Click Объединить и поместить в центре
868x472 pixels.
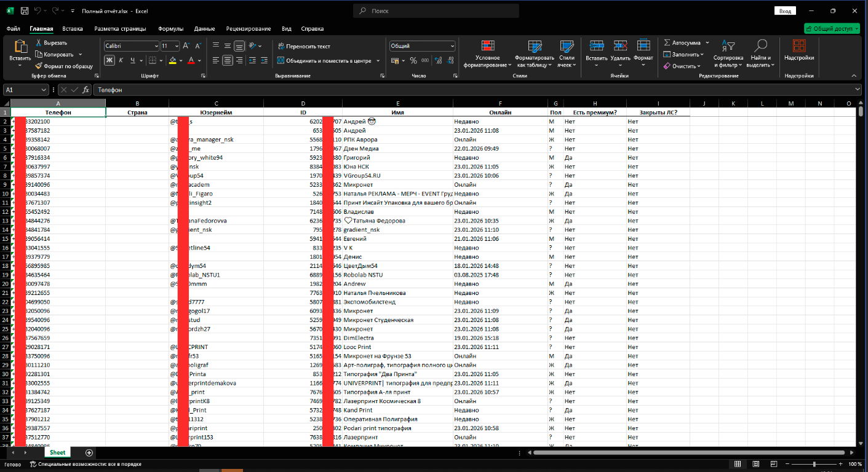tap(324, 61)
